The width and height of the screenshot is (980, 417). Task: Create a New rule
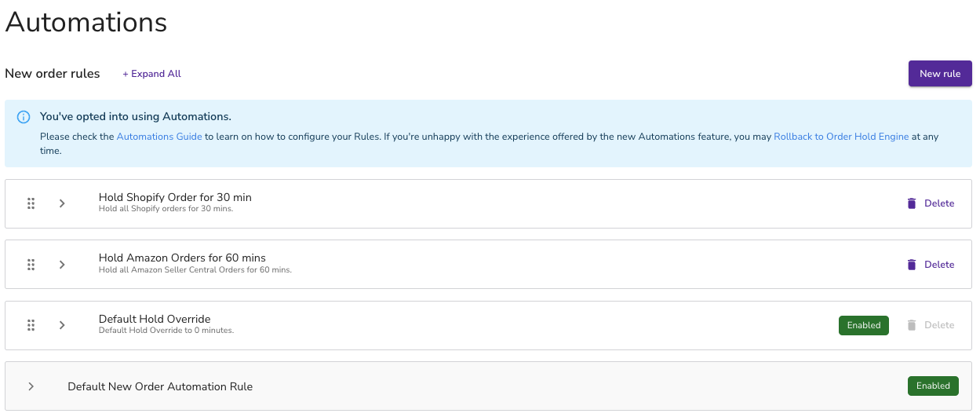point(940,74)
